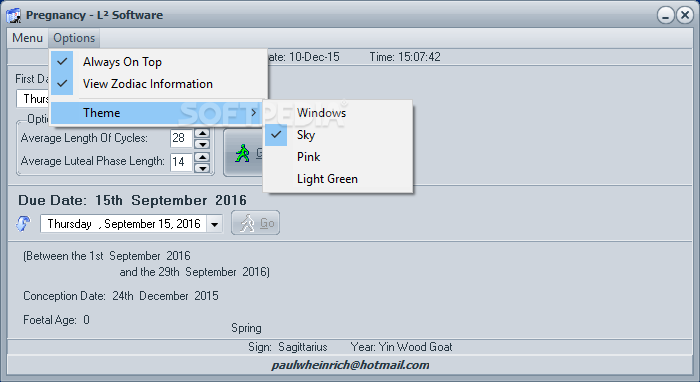Click the Pregnancy app icon in title bar
700x382 pixels.
coord(14,15)
